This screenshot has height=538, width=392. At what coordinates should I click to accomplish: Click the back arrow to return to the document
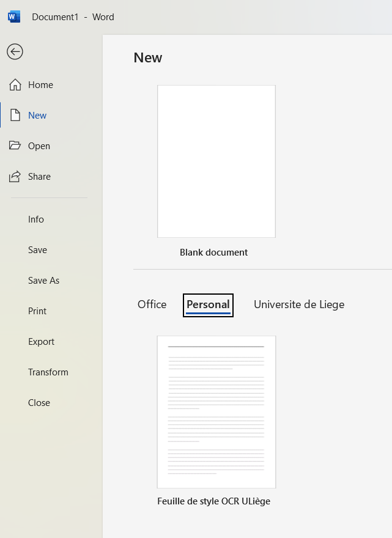(x=15, y=52)
